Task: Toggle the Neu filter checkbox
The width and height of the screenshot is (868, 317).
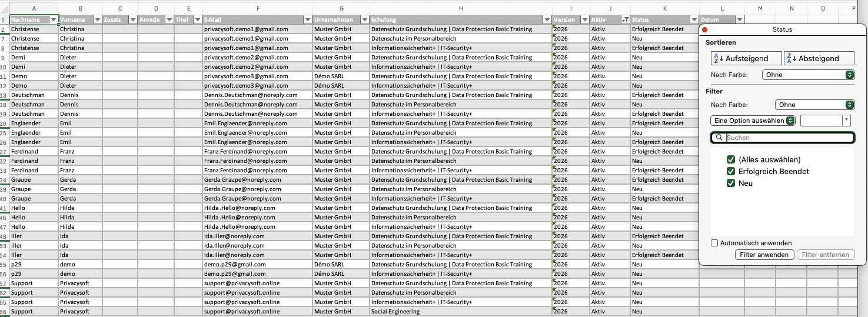Action: 731,183
